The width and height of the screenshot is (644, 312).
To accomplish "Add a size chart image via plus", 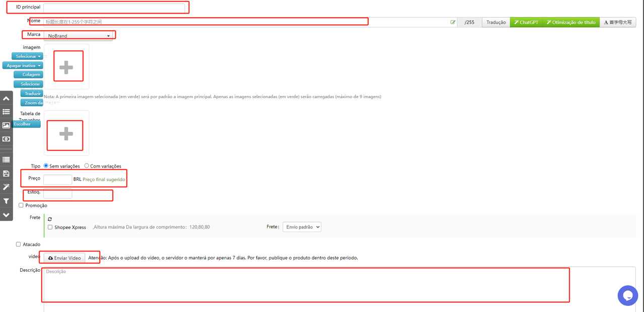I will point(66,134).
